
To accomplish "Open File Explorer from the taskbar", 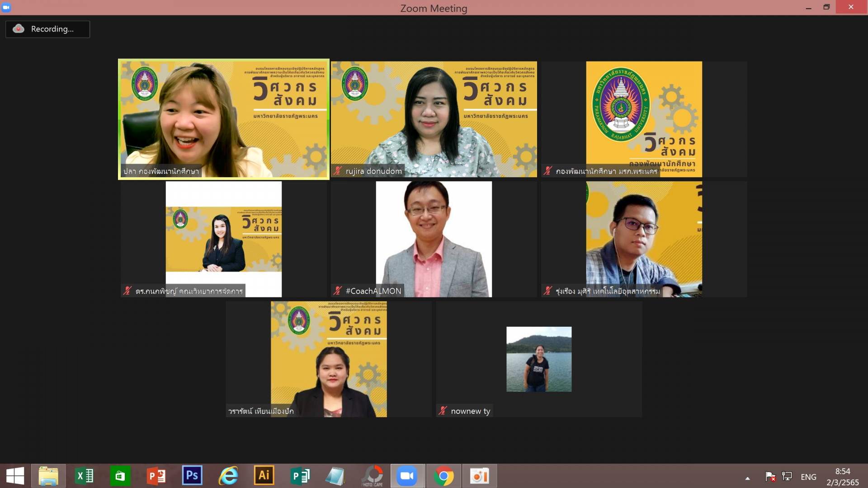I will tap(48, 476).
